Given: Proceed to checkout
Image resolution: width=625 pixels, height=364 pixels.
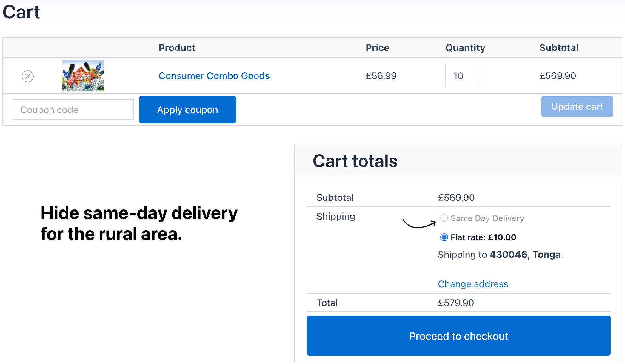Looking at the screenshot, I should (x=458, y=336).
